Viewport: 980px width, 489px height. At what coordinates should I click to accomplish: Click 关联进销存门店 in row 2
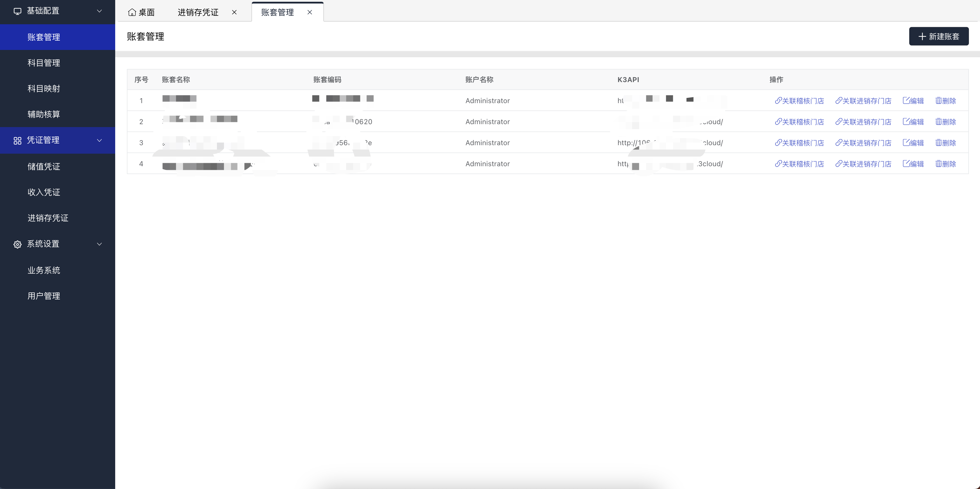[863, 122]
